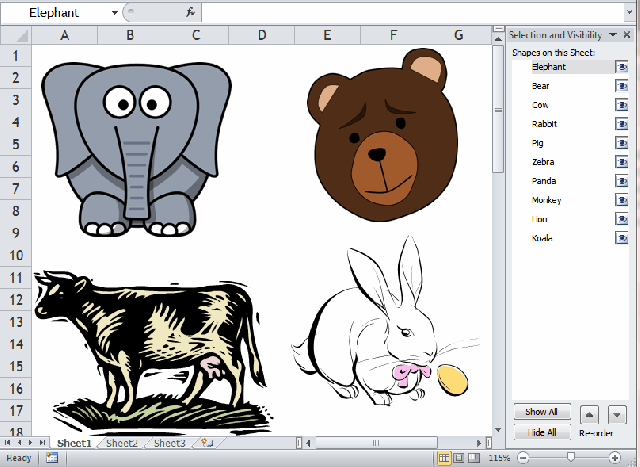Switch to Sheet2 tab

click(x=121, y=442)
